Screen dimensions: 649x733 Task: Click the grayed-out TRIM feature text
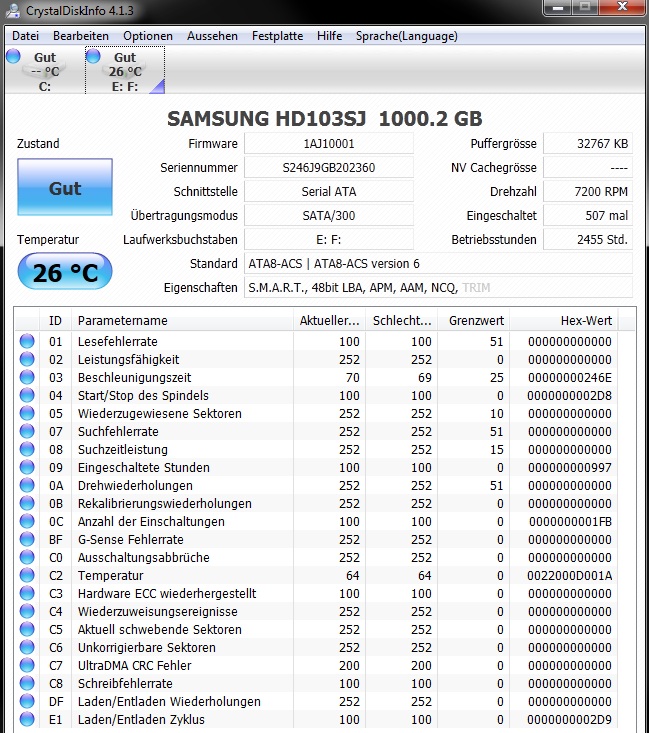(476, 287)
